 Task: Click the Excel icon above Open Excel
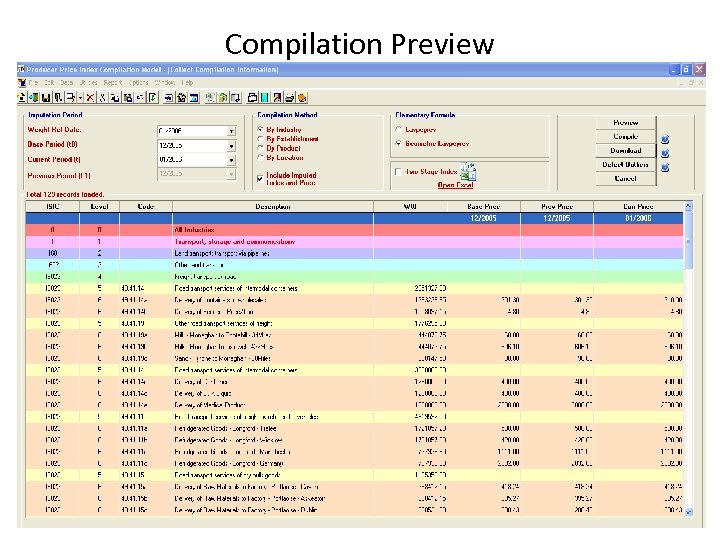(x=468, y=171)
